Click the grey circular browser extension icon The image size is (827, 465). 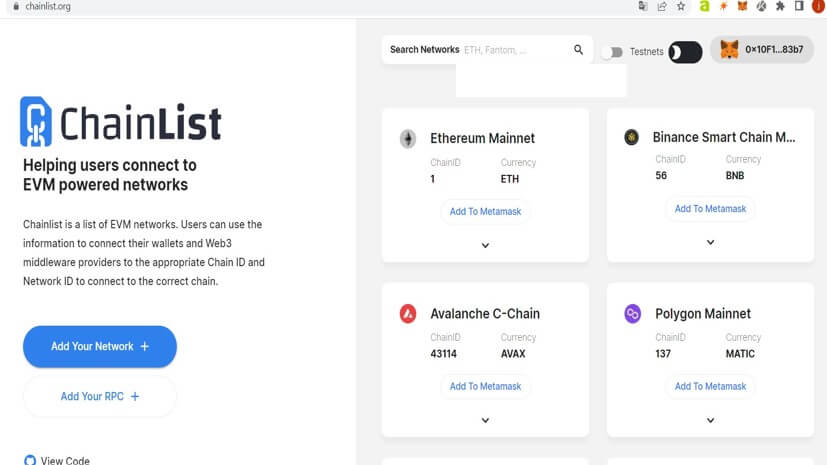[x=761, y=6]
